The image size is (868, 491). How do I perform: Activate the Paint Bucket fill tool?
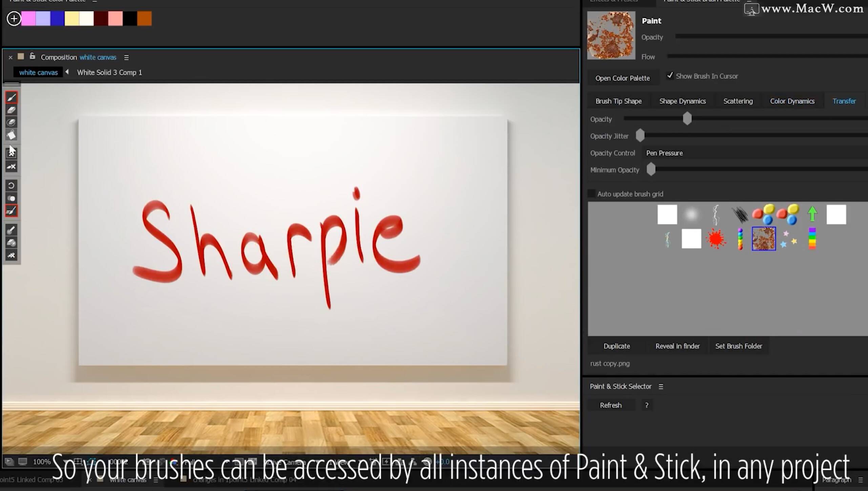coord(12,135)
